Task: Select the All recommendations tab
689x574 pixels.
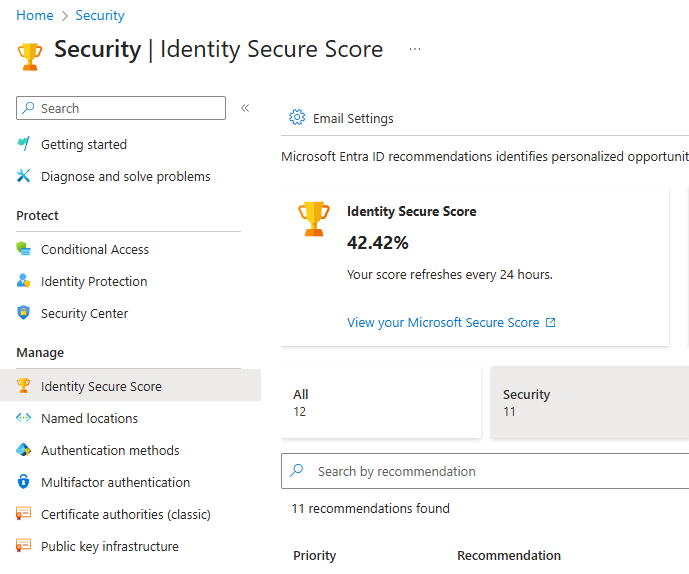Action: [381, 402]
